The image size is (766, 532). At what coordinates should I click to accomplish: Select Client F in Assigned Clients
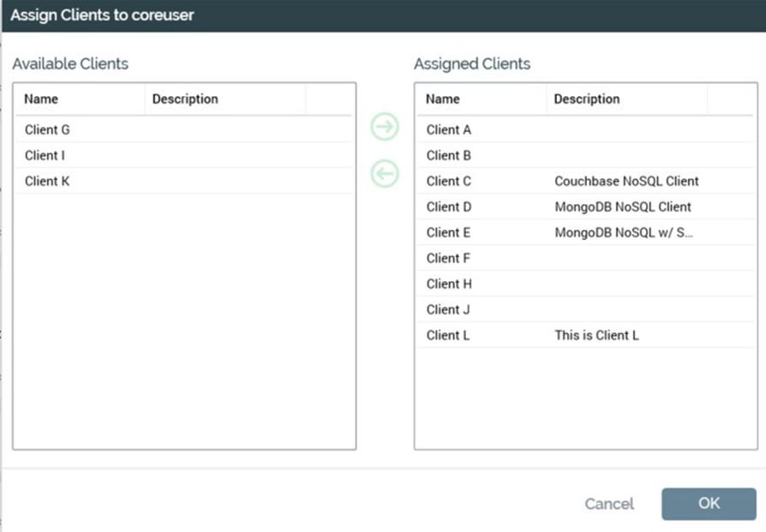[x=449, y=259]
